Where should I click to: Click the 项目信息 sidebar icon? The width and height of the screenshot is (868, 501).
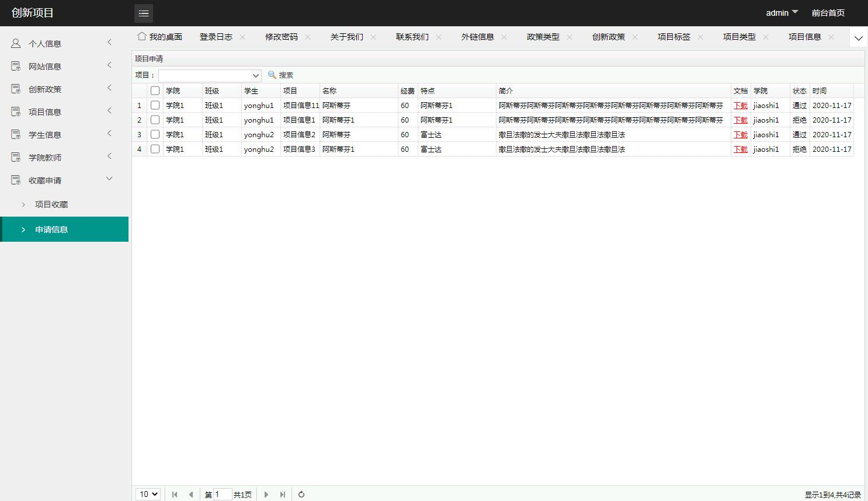tap(16, 112)
